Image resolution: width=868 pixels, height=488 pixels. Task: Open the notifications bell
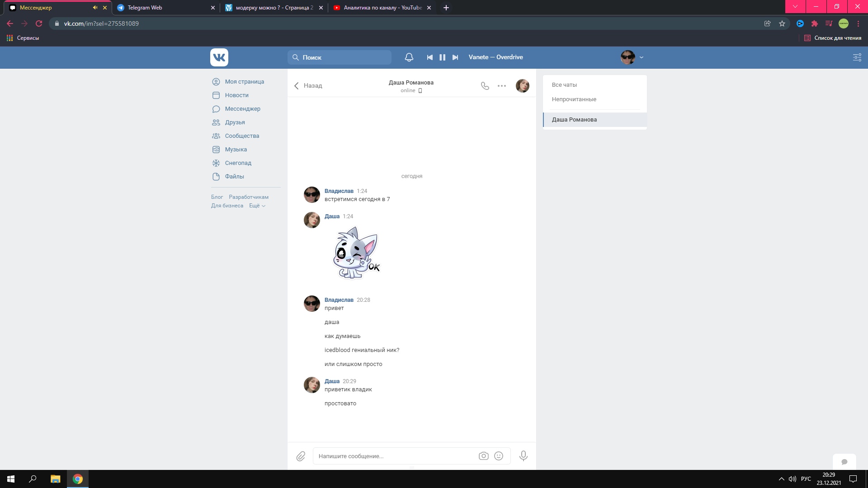(x=409, y=57)
